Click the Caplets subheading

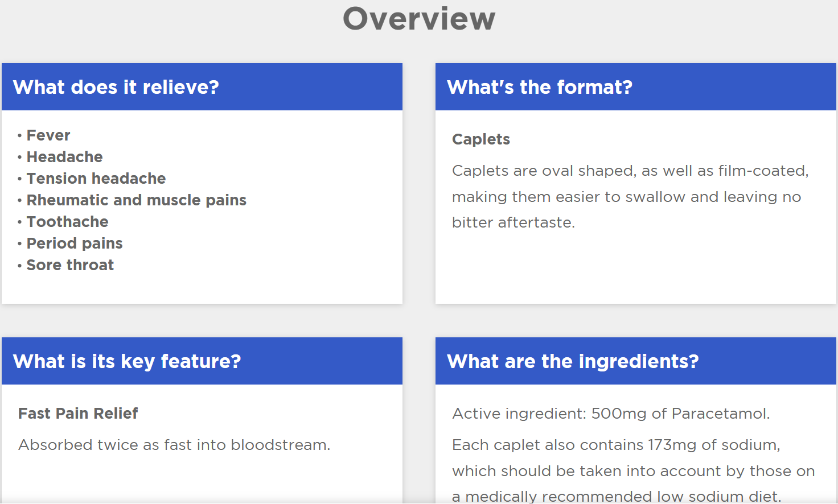(481, 139)
